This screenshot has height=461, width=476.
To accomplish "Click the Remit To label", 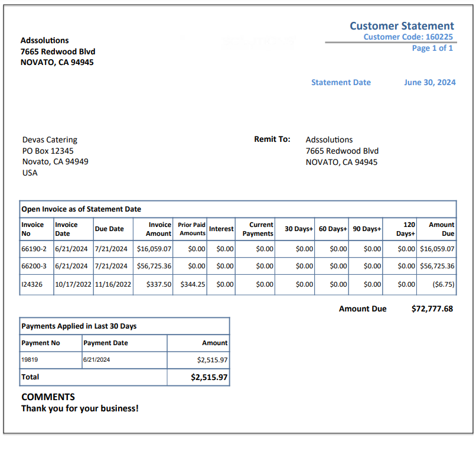I will (x=272, y=139).
